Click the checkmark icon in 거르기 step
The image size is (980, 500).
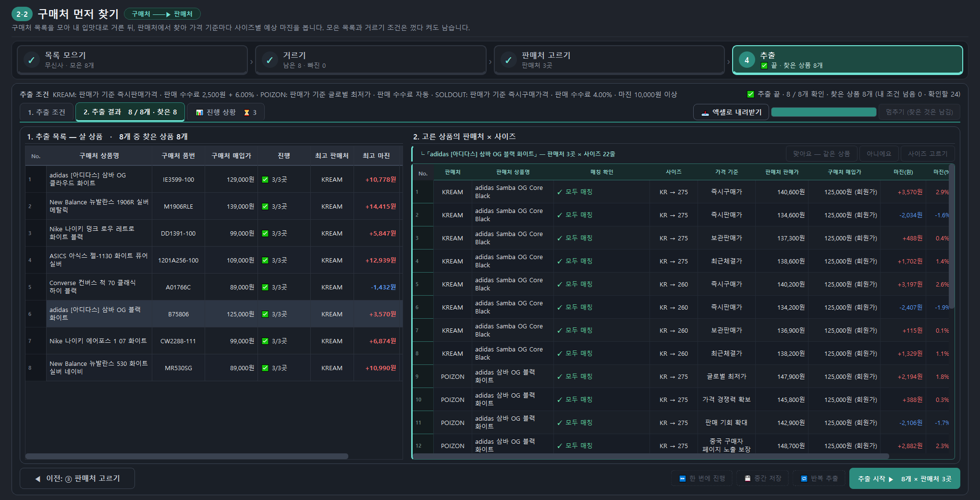(x=269, y=60)
